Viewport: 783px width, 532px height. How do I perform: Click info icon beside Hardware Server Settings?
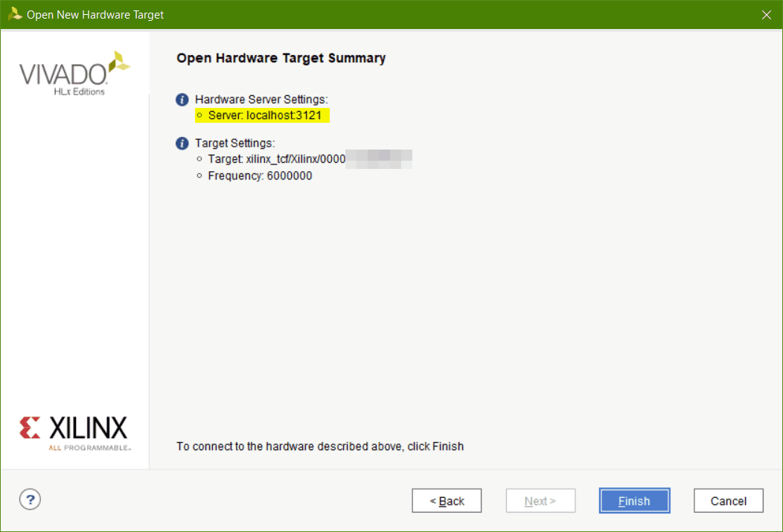(182, 100)
